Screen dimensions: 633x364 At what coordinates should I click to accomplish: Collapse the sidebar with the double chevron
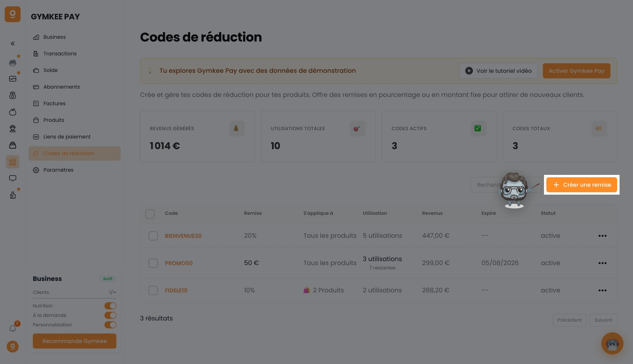point(13,44)
